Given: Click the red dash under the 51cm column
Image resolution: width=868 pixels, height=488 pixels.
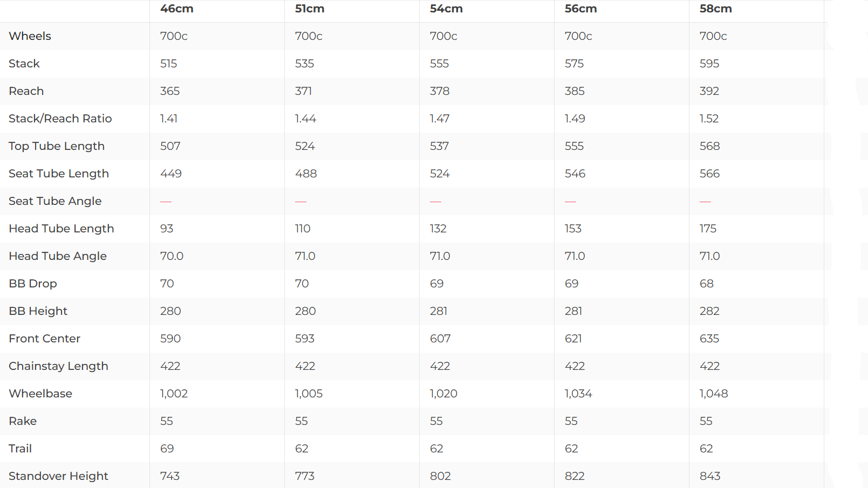Looking at the screenshot, I should coord(300,202).
